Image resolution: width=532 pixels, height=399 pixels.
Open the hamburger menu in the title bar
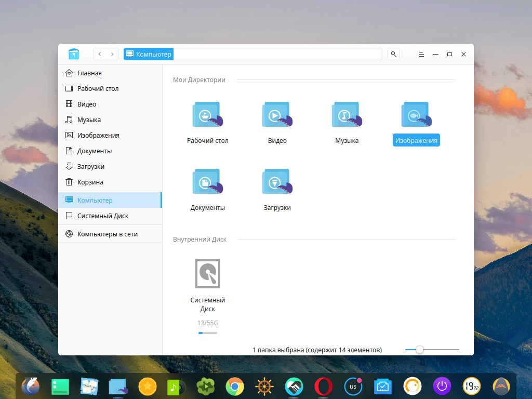tap(421, 54)
